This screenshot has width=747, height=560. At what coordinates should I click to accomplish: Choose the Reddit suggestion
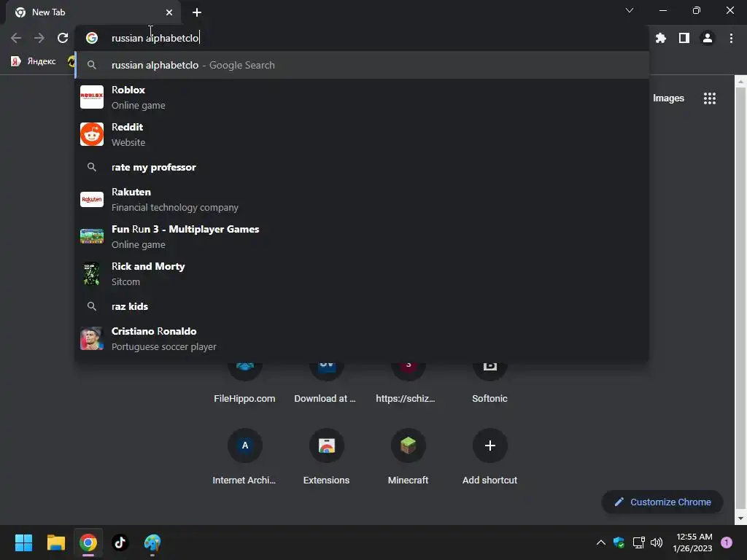pyautogui.click(x=362, y=134)
